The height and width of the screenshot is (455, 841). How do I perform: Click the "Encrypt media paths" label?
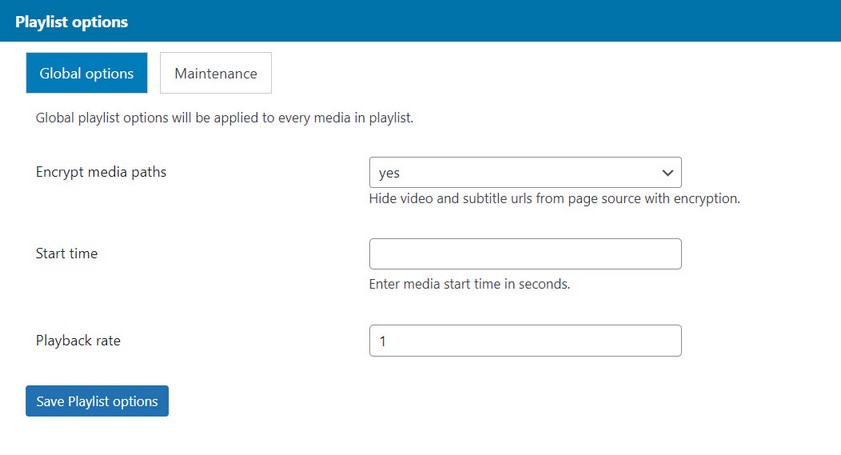[101, 172]
